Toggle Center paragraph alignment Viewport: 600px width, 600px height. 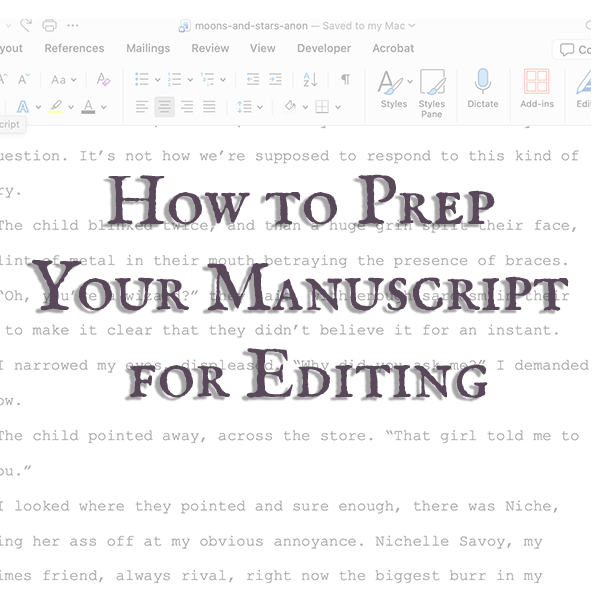(165, 107)
